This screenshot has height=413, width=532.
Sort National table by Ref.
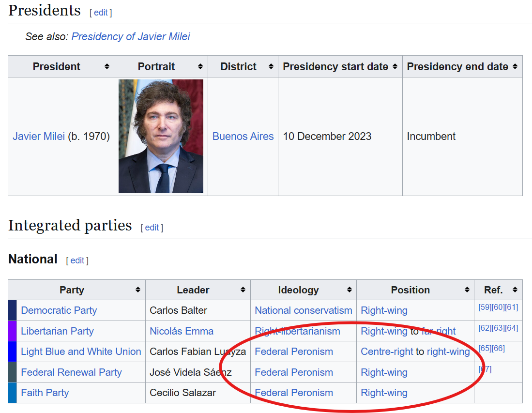tap(515, 290)
